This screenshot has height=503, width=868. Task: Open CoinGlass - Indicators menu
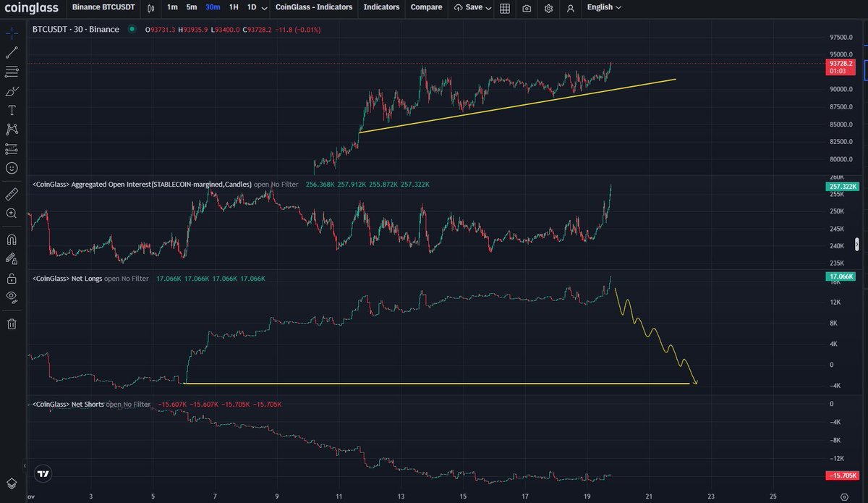314,7
